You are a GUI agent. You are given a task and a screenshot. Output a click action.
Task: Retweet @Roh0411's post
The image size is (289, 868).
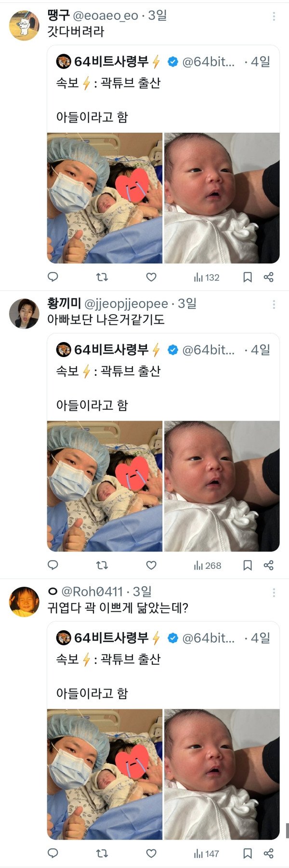click(102, 853)
